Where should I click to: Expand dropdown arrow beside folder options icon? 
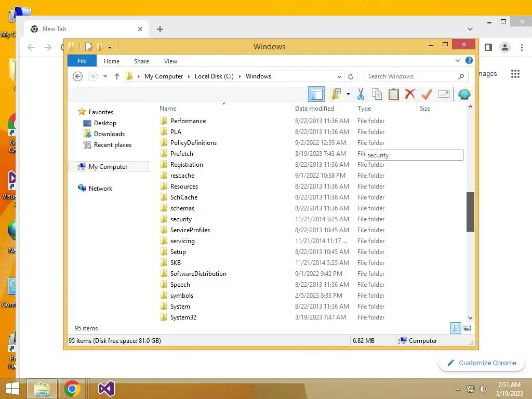point(348,94)
